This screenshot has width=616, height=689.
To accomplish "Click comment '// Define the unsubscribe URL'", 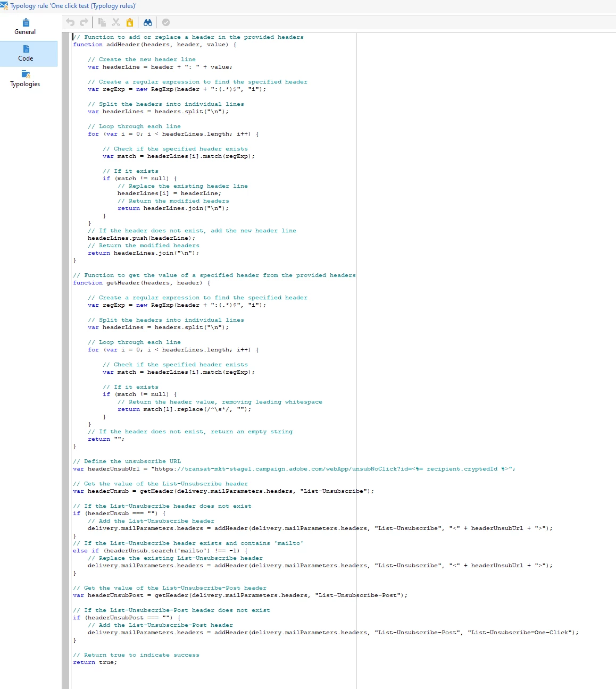I will pyautogui.click(x=127, y=461).
